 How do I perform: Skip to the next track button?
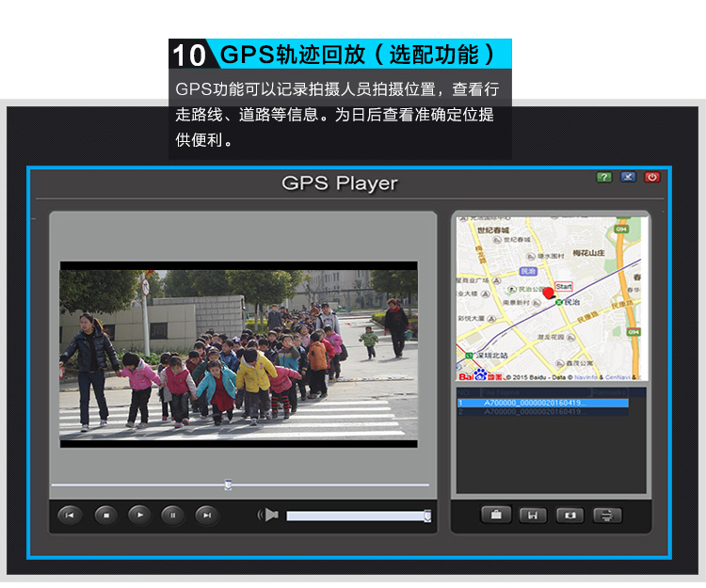[207, 515]
